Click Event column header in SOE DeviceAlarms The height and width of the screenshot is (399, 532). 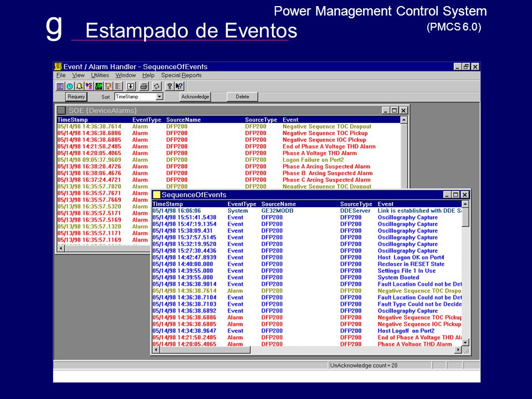coord(290,120)
